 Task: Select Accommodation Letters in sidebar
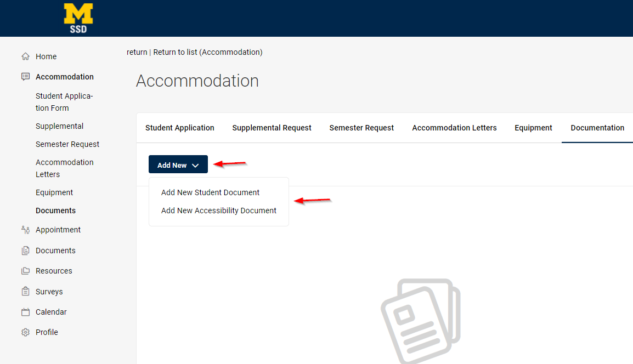[x=64, y=168]
